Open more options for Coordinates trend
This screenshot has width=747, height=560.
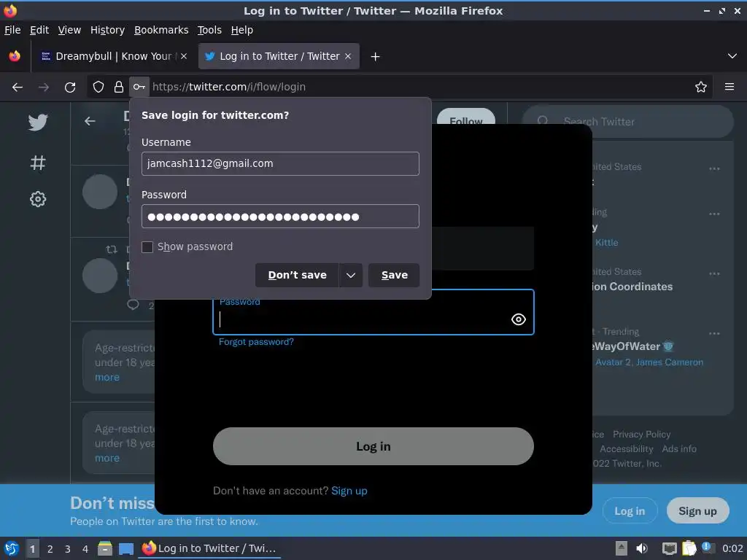(x=714, y=273)
